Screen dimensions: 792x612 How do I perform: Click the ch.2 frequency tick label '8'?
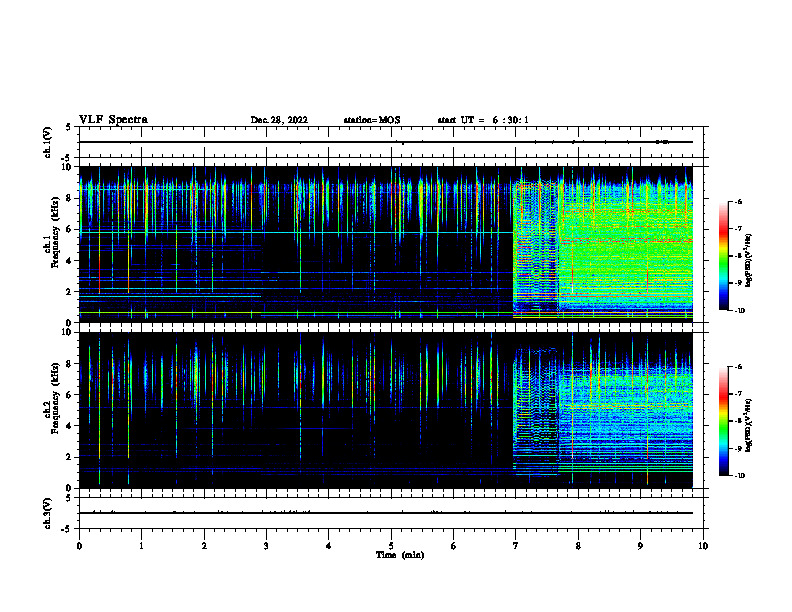click(x=69, y=364)
